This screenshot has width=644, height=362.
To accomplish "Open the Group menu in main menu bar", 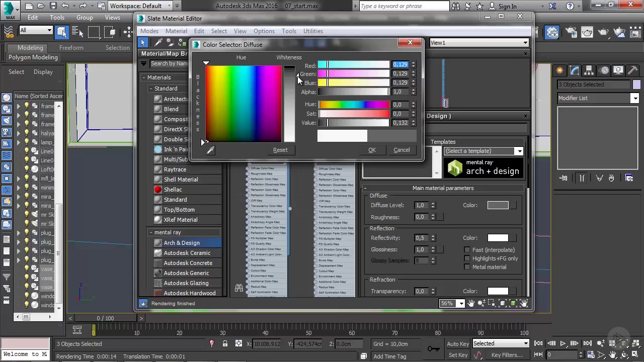I will coord(85,17).
